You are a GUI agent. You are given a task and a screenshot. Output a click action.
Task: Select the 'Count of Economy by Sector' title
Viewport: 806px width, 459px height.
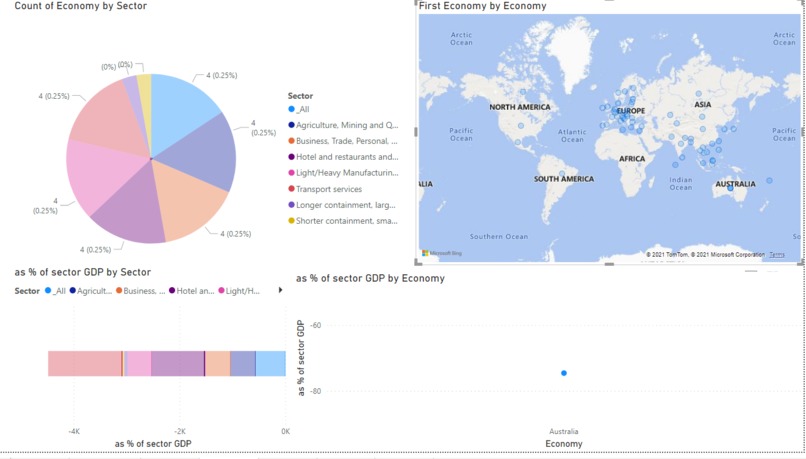pos(81,6)
